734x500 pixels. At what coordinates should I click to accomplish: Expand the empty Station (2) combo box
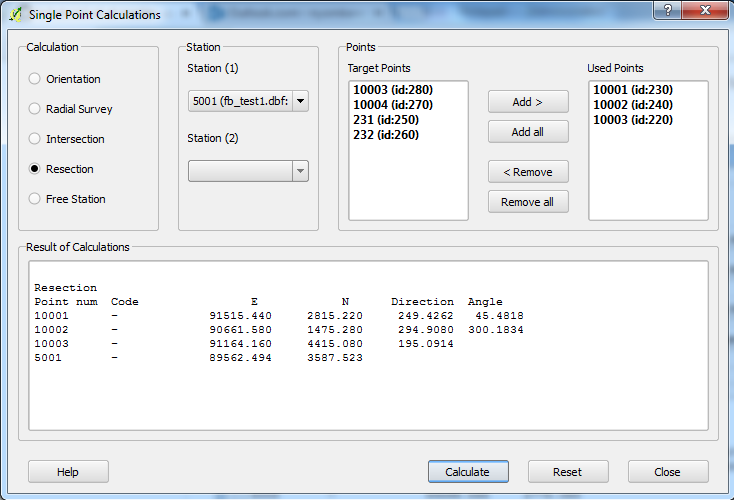(248, 171)
